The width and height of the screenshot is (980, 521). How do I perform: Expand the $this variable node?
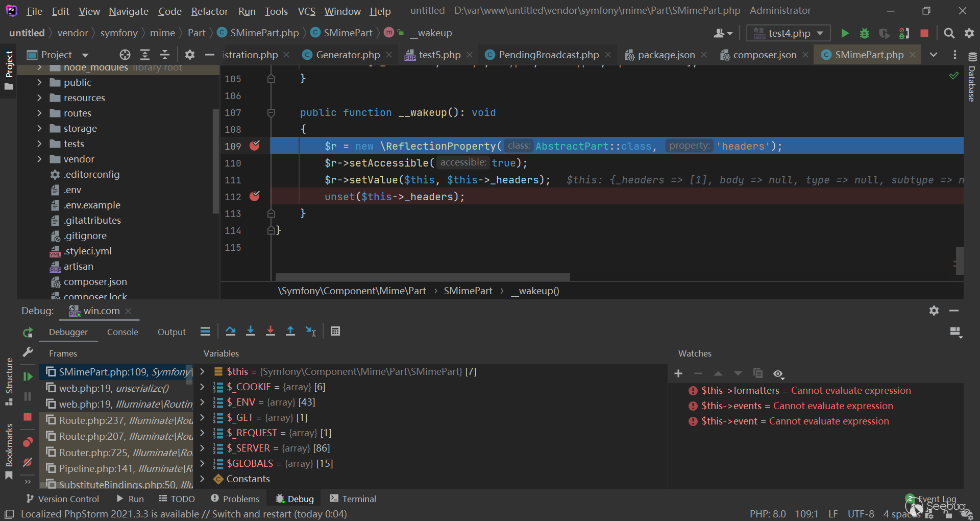(202, 371)
